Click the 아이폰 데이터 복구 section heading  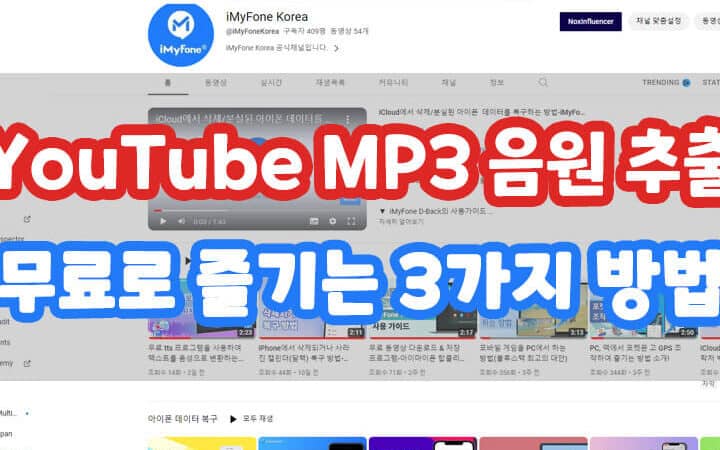183,419
